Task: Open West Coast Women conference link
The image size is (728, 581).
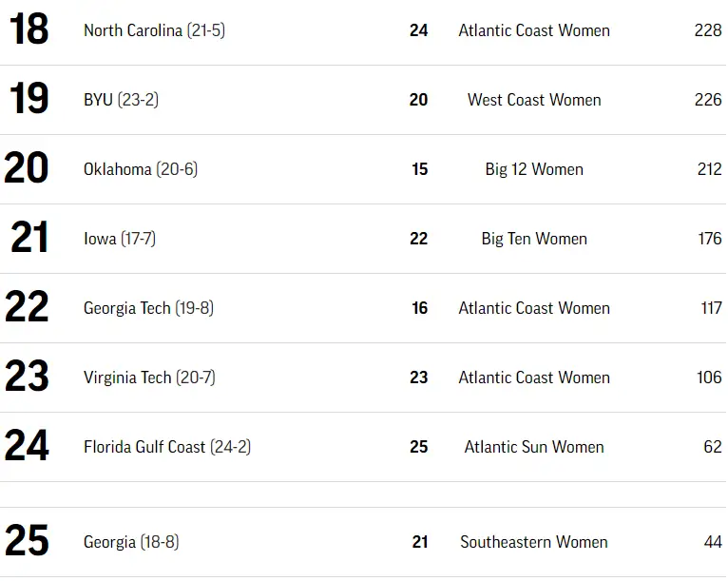Action: coord(534,100)
